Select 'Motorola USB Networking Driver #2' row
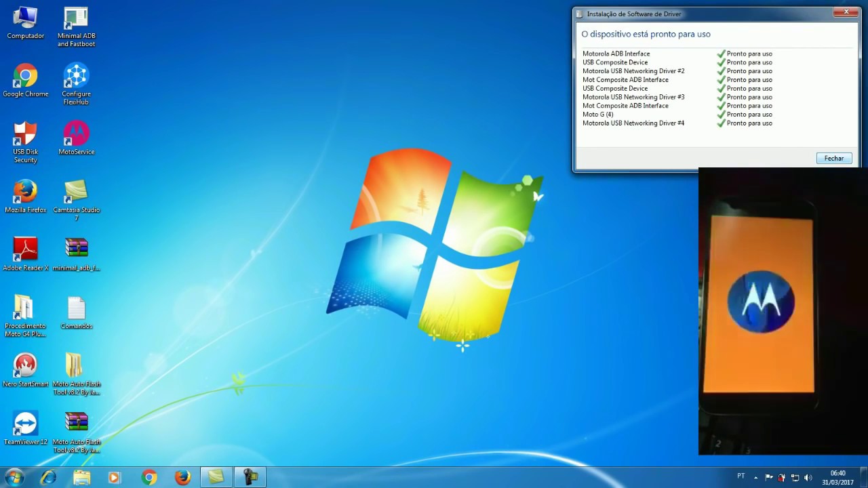Viewport: 868px width, 488px height. tap(678, 71)
